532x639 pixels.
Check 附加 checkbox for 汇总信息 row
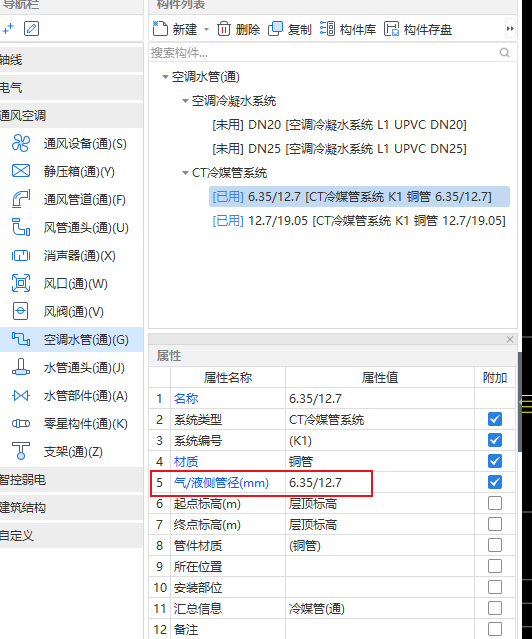pyautogui.click(x=495, y=608)
